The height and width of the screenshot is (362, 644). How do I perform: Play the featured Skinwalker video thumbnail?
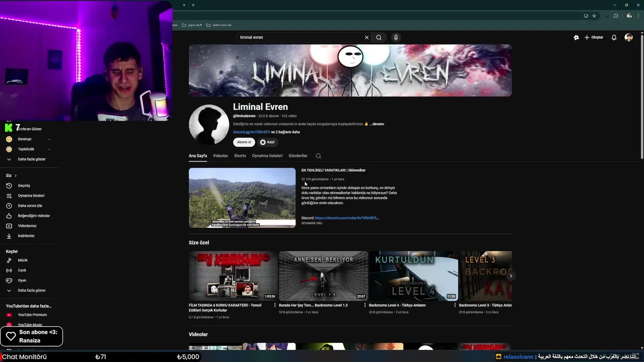[x=242, y=198]
